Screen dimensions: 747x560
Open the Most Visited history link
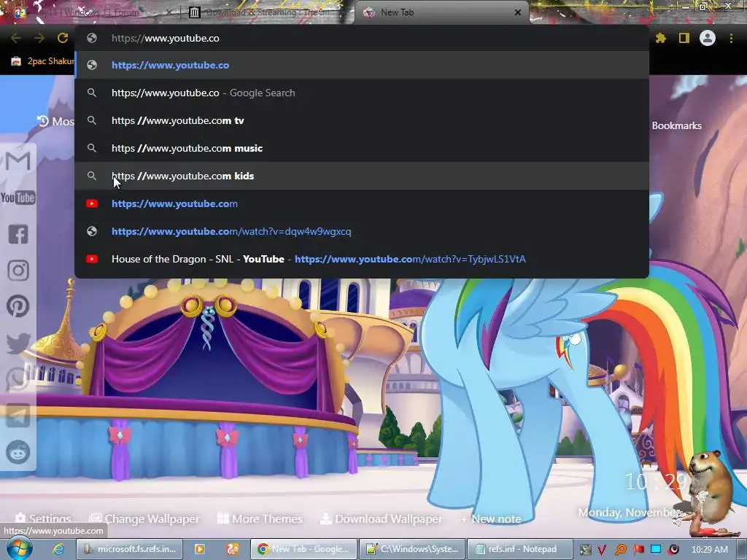coord(55,122)
